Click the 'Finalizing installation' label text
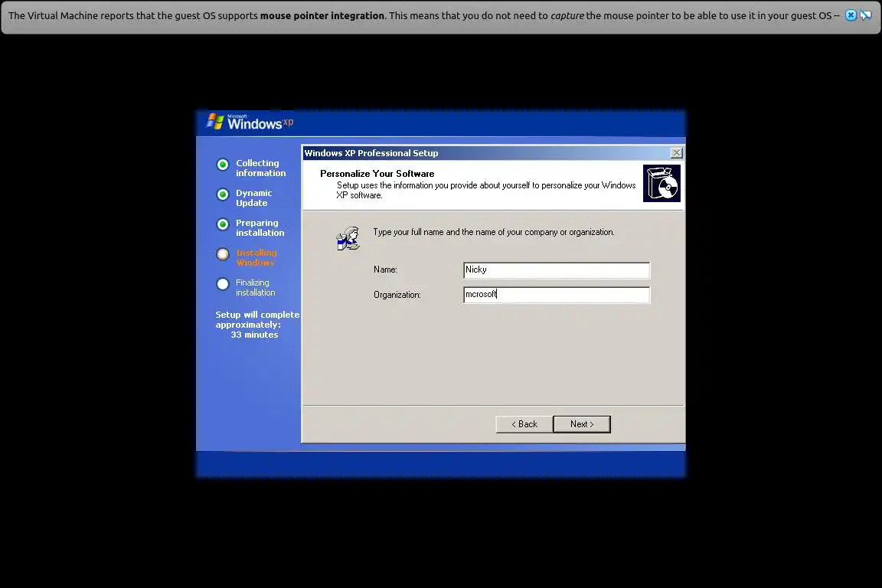Viewport: 882px width, 588px height. (256, 288)
